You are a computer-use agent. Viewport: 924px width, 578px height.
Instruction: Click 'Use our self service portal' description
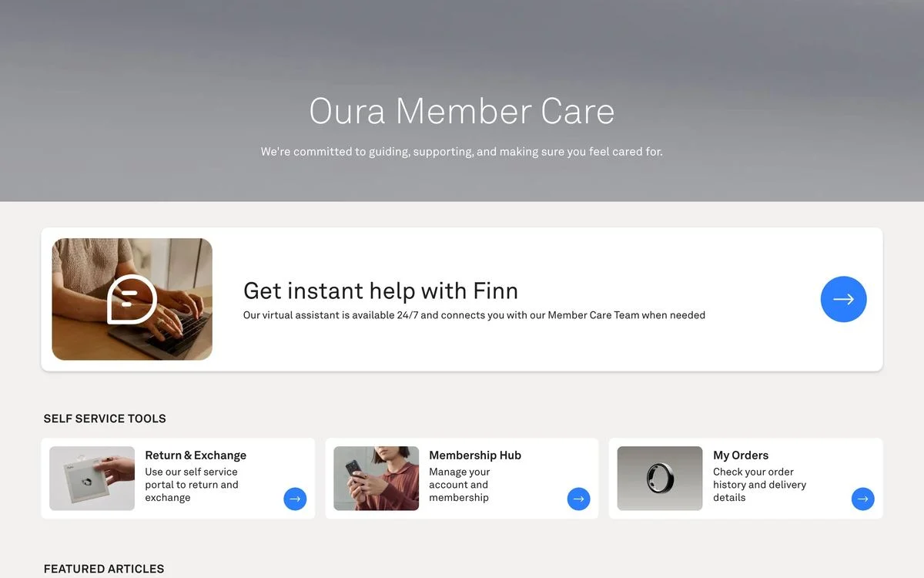tap(192, 485)
